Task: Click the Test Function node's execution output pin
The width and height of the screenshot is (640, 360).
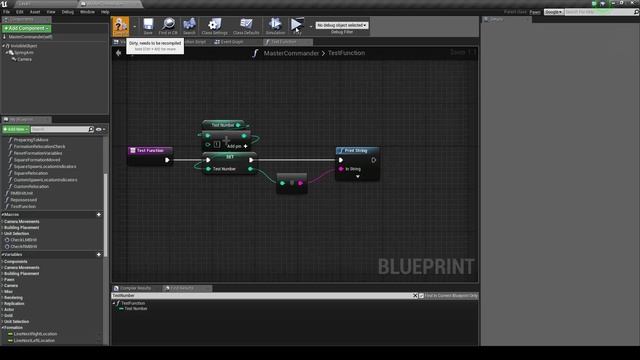Action: coord(167,160)
